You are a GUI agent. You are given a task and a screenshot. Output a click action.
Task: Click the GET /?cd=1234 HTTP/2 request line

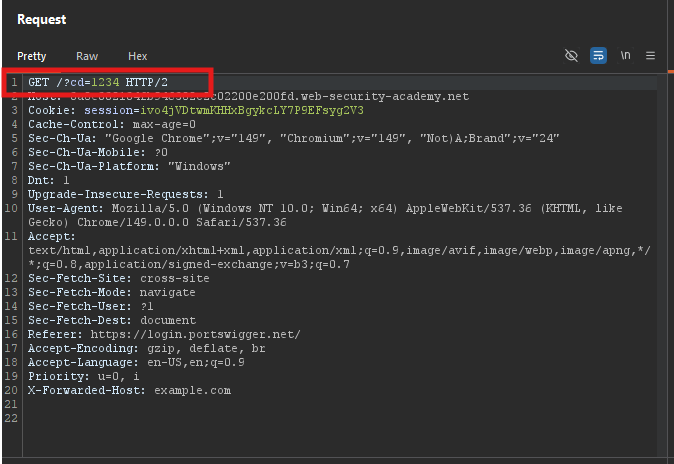[x=98, y=82]
